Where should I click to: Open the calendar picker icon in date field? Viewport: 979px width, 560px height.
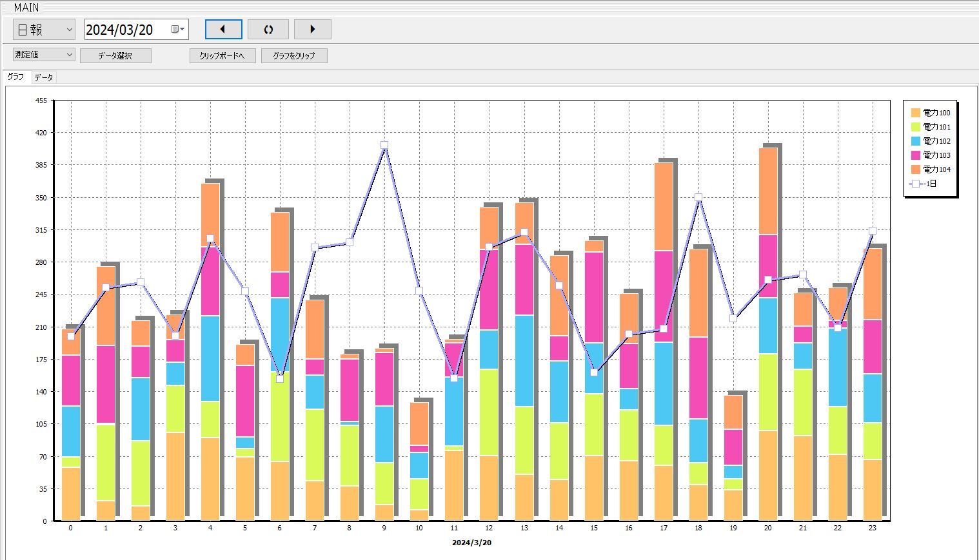tap(177, 29)
